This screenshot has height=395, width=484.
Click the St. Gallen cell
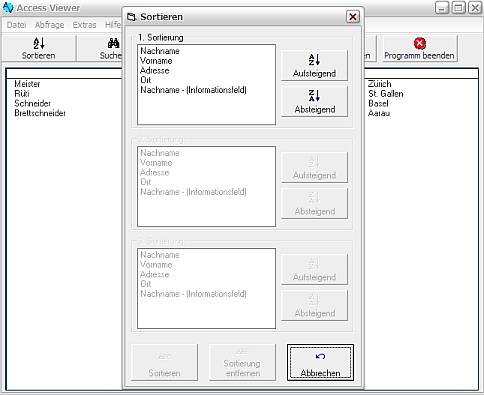[386, 94]
